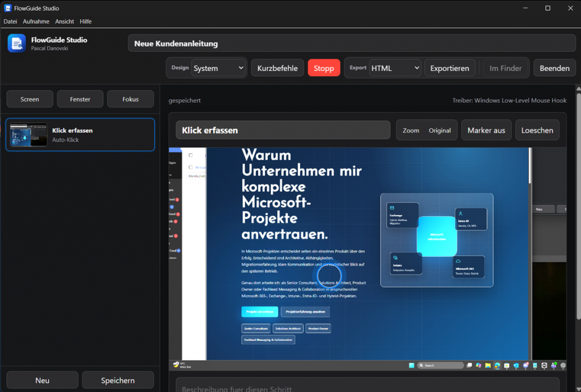The height and width of the screenshot is (392, 581).
Task: Click the Start icon in the captured taskbar
Action: coord(412,365)
